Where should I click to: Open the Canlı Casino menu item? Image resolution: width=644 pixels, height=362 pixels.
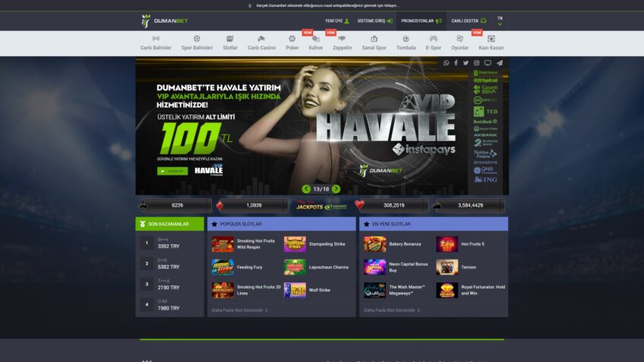[x=261, y=43]
